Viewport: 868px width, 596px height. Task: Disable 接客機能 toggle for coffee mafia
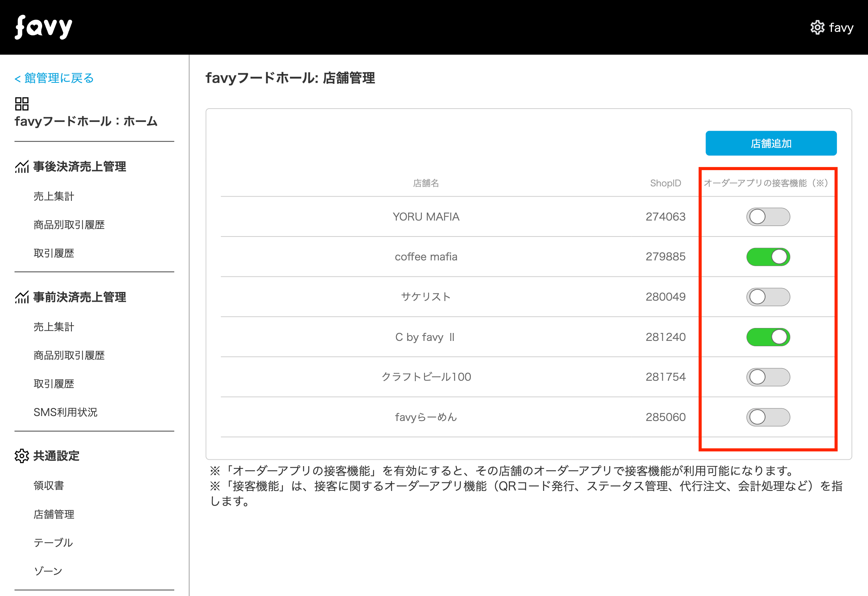(x=768, y=257)
